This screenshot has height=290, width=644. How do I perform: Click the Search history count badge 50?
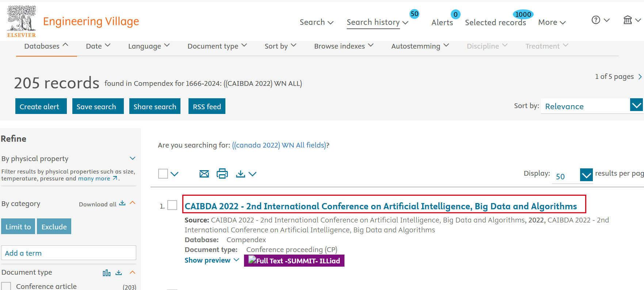[x=414, y=14]
